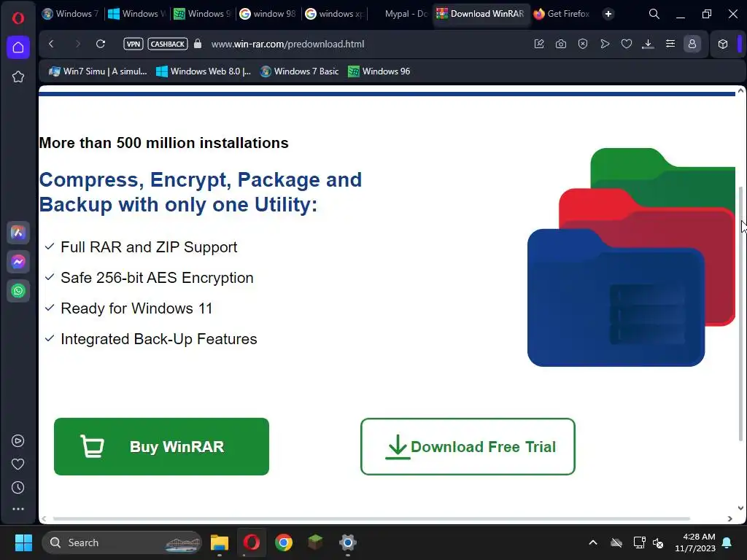Open the Windows Start menu
This screenshot has width=747, height=560.
[x=23, y=542]
